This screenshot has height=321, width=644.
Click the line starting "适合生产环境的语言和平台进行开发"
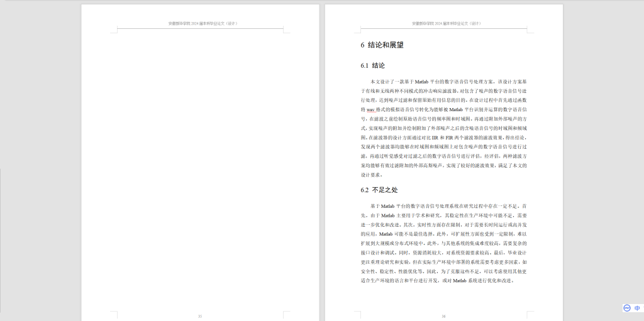pos(438,281)
